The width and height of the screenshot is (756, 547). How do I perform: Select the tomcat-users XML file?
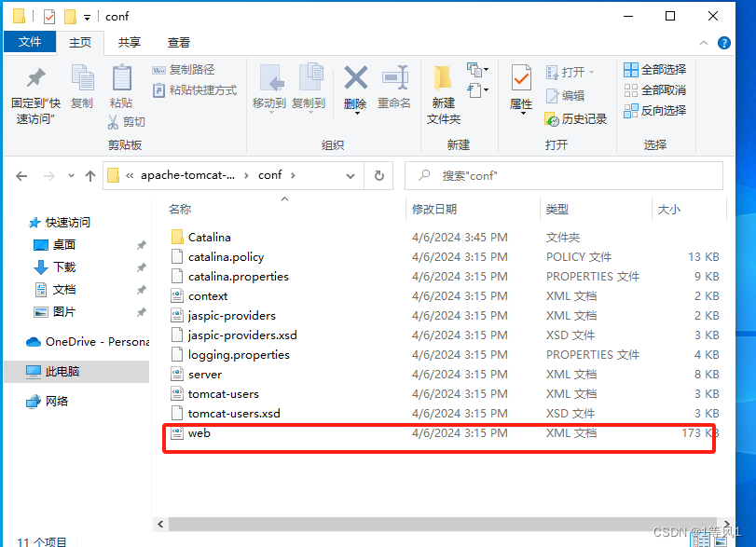pyautogui.click(x=214, y=394)
